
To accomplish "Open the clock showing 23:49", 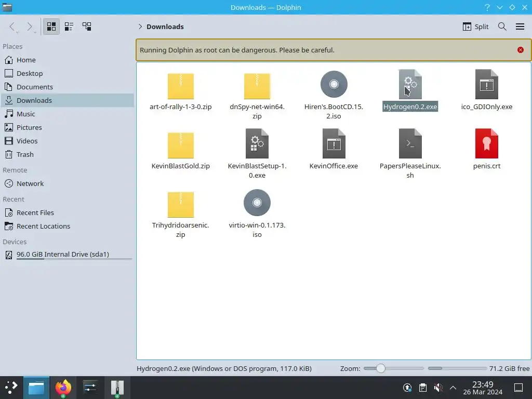I will tap(483, 388).
